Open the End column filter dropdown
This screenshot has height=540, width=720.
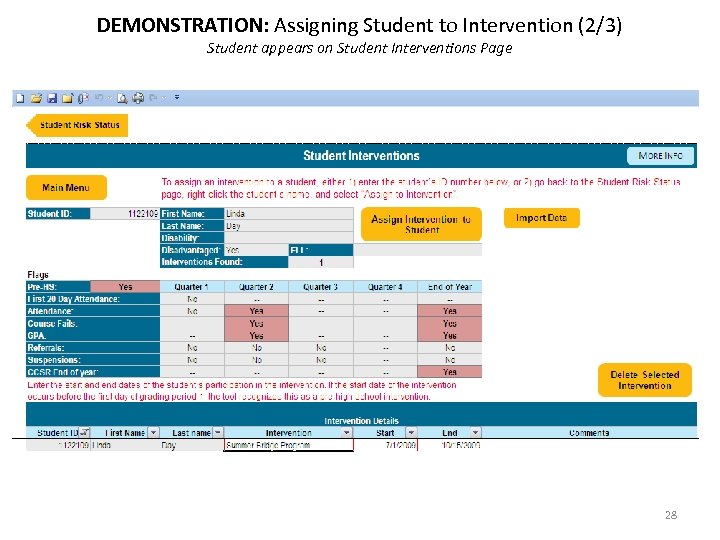(x=475, y=433)
